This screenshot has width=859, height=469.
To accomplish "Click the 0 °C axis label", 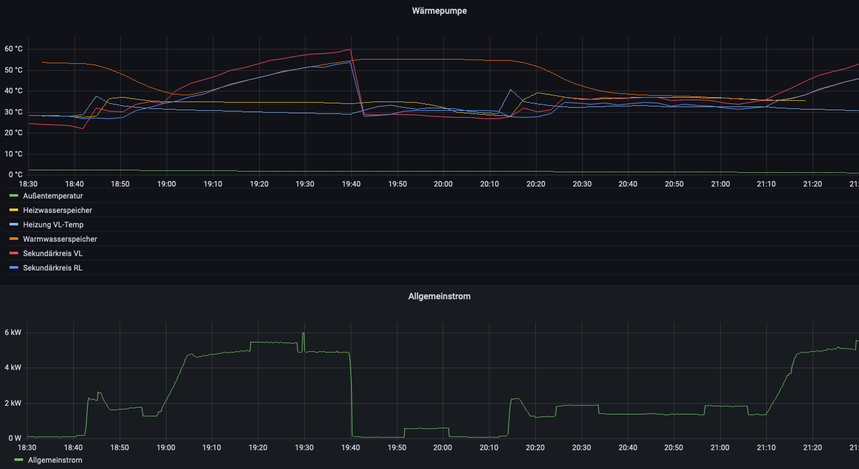I will point(15,175).
